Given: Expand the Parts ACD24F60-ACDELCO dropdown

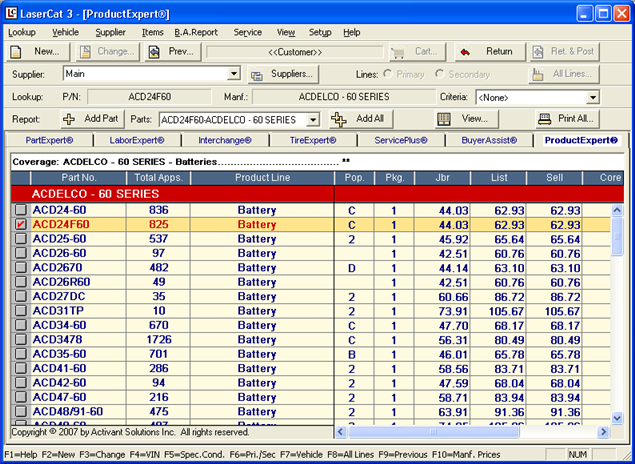Looking at the screenshot, I should [x=313, y=120].
